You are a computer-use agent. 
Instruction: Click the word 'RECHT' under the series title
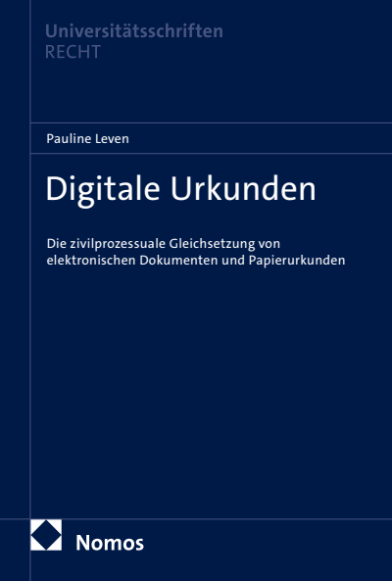click(73, 52)
